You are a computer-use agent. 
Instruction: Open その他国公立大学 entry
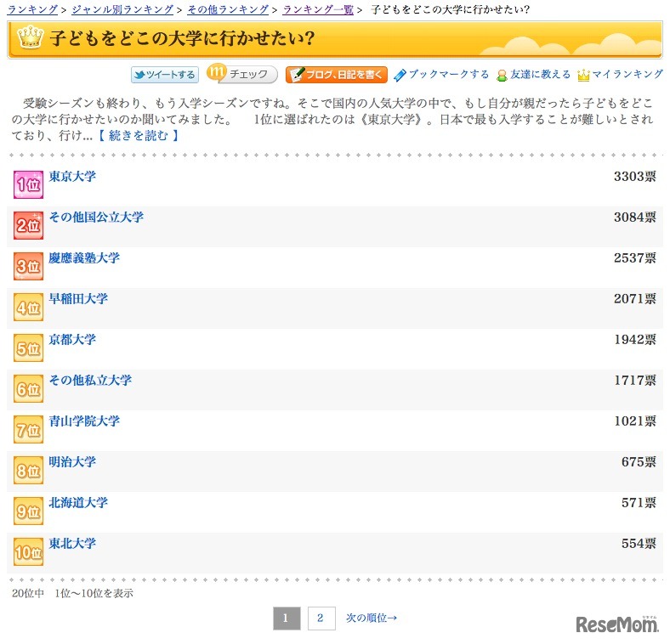[96, 217]
